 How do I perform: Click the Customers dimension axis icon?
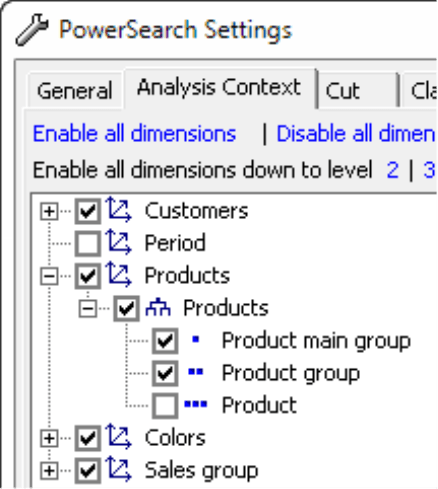[118, 210]
